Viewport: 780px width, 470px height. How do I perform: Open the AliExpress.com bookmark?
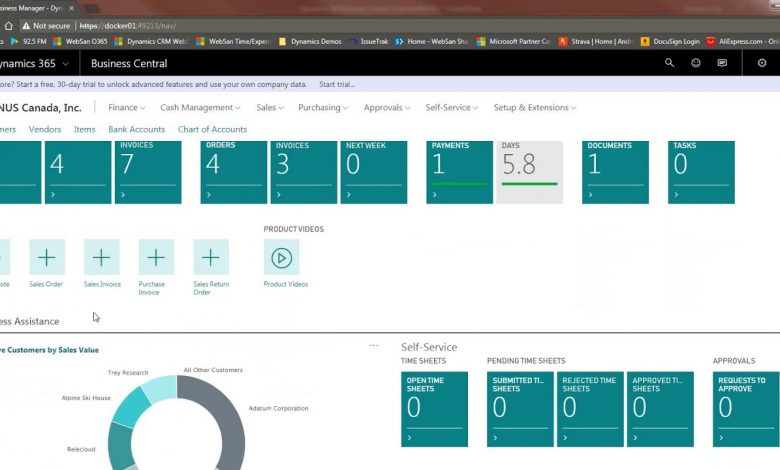743,41
